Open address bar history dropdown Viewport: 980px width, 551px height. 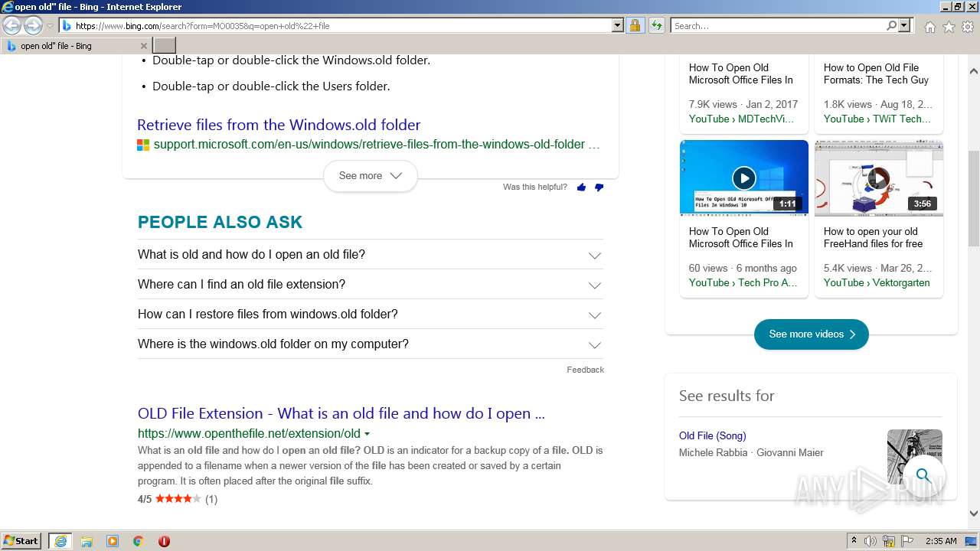coord(618,25)
